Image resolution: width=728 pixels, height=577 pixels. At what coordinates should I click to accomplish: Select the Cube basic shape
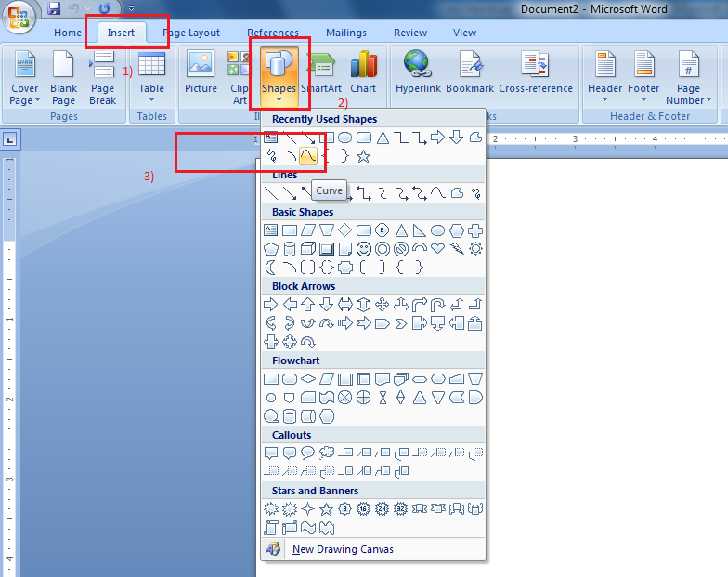tap(308, 249)
